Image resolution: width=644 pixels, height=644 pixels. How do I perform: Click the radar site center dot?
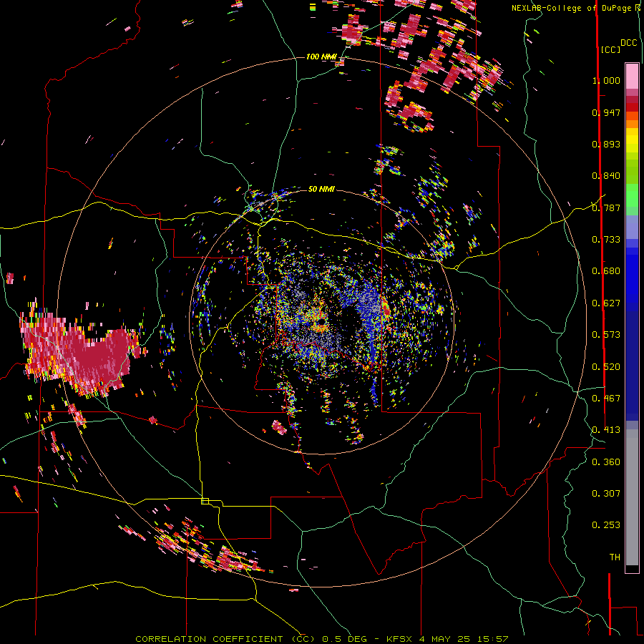pos(321,321)
